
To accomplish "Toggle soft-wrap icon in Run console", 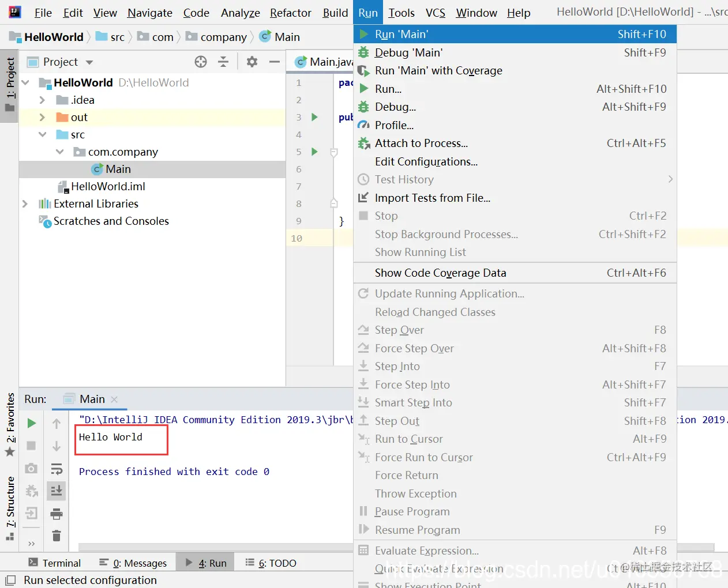I will [x=57, y=469].
